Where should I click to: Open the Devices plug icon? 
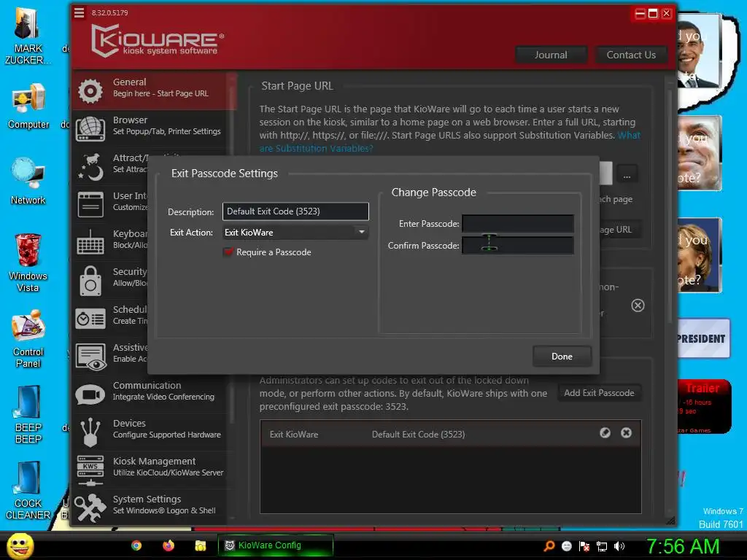point(90,432)
